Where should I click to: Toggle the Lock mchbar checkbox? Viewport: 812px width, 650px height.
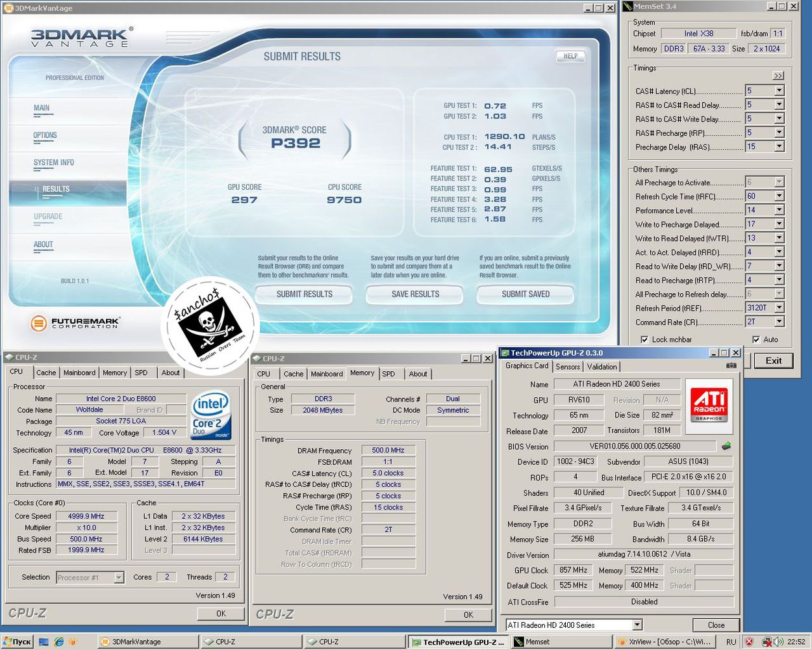coord(644,339)
